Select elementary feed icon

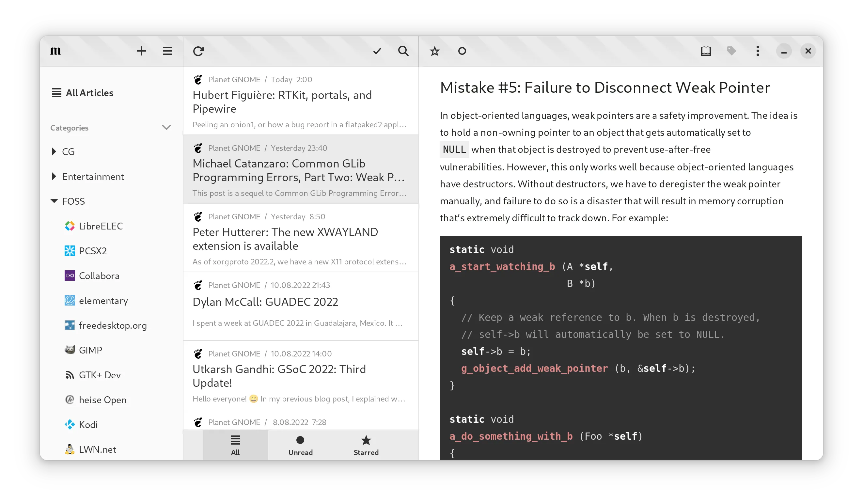pyautogui.click(x=70, y=300)
